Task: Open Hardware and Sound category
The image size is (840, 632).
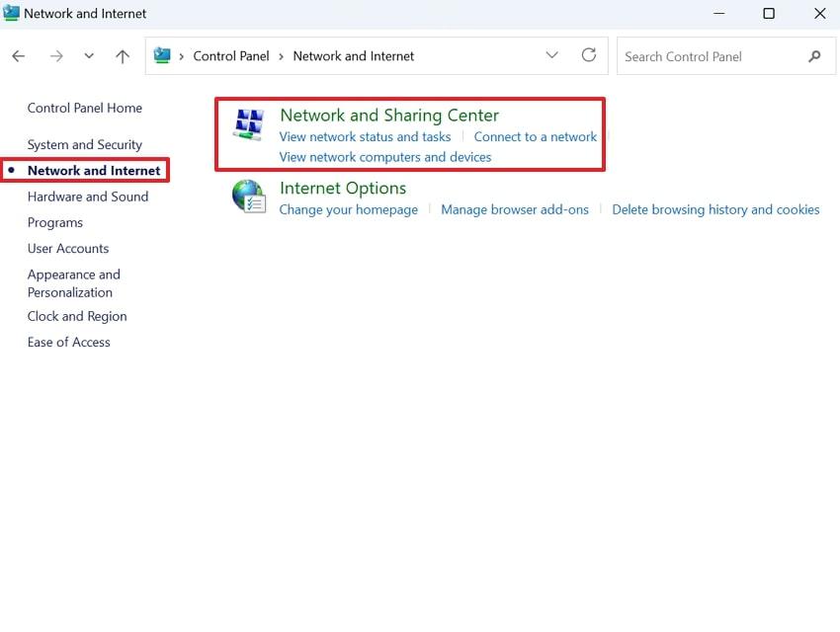Action: pos(88,197)
